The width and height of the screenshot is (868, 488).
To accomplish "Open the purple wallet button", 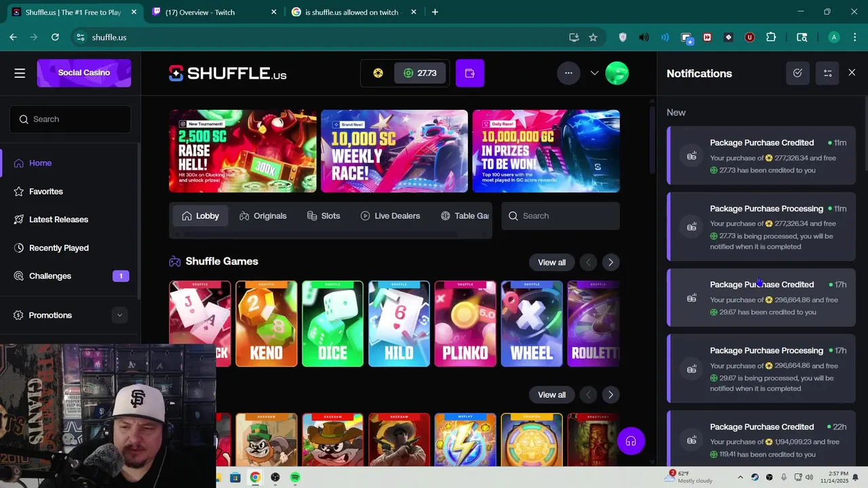I will click(x=470, y=73).
